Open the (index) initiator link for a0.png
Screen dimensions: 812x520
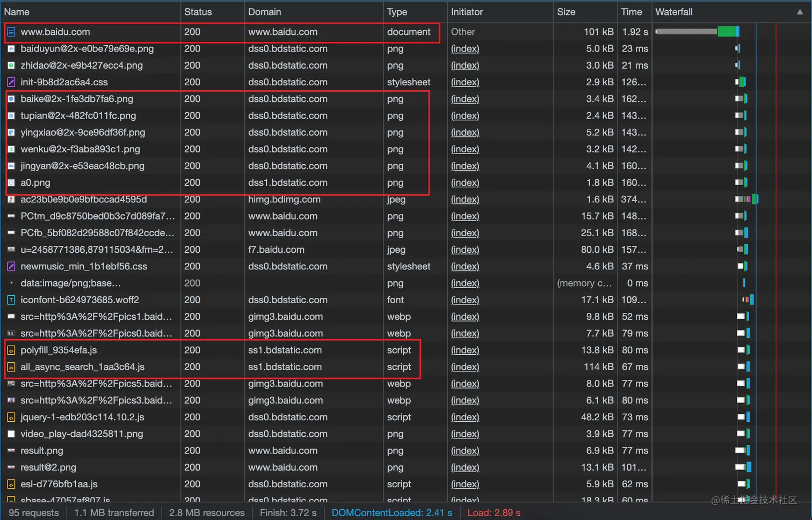465,182
